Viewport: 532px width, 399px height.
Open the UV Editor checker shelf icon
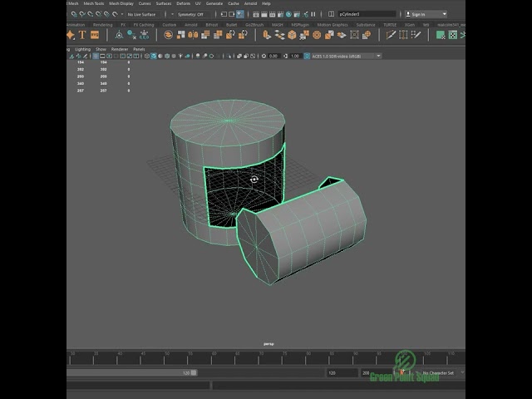(452, 35)
